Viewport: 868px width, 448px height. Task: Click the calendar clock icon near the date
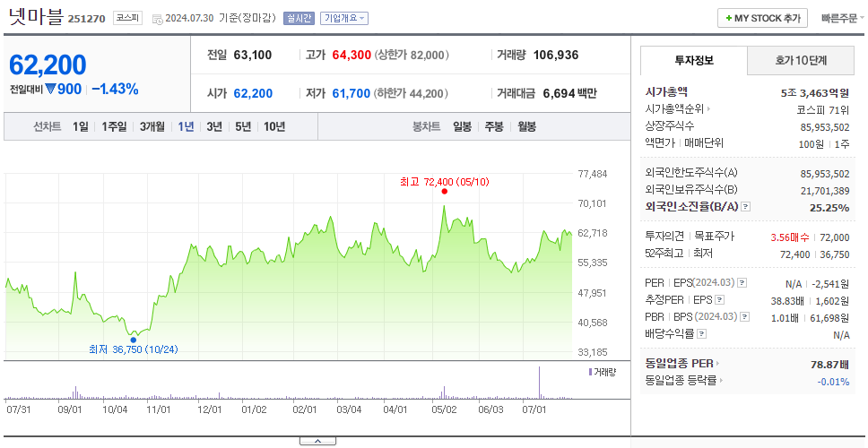(x=157, y=19)
